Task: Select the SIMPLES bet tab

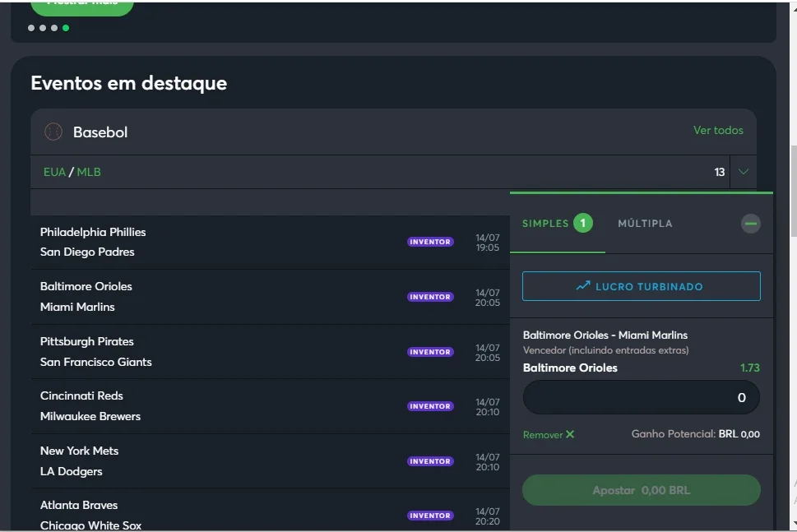Action: (557, 224)
